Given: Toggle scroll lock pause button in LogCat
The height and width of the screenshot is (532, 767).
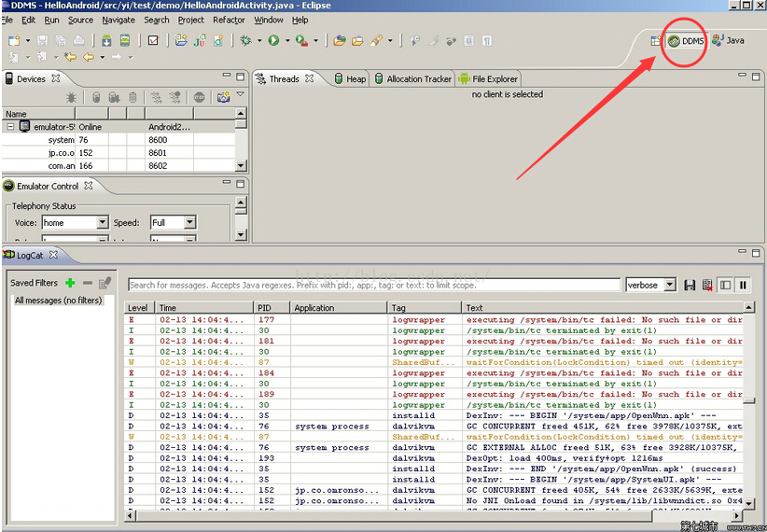Looking at the screenshot, I should coord(743,285).
